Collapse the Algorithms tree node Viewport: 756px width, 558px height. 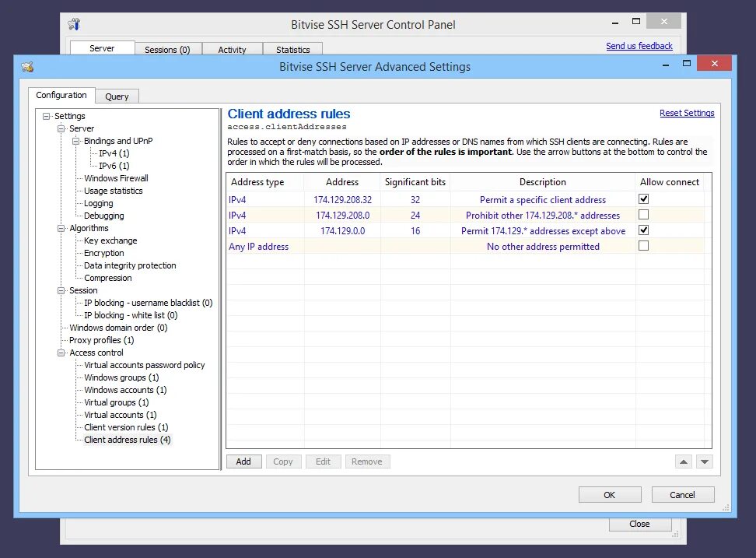coord(61,229)
